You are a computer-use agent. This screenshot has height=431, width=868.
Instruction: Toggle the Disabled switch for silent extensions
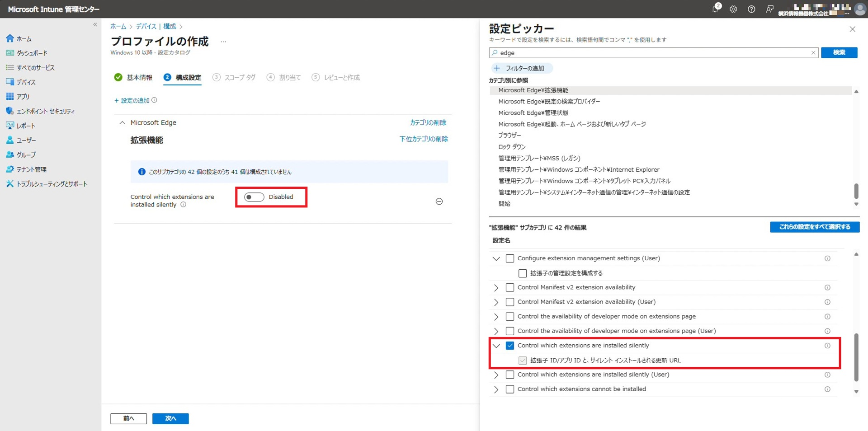coord(254,197)
